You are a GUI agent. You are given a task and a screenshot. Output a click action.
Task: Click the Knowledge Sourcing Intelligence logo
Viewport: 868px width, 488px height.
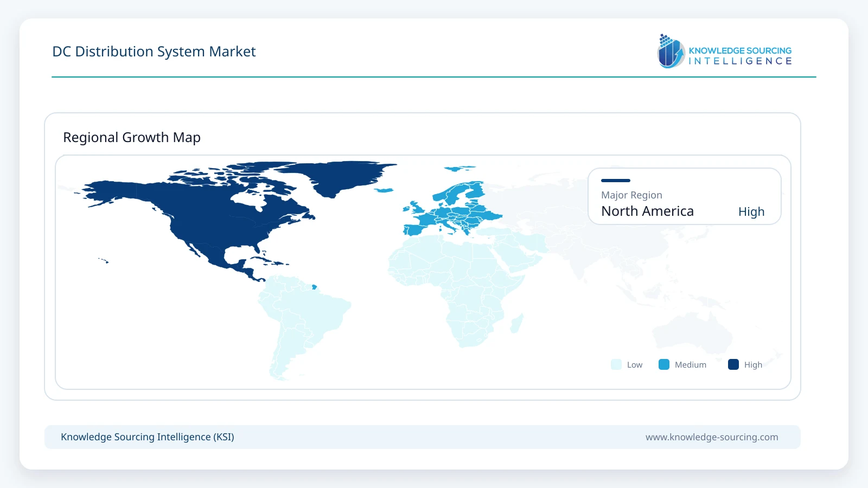tap(724, 52)
